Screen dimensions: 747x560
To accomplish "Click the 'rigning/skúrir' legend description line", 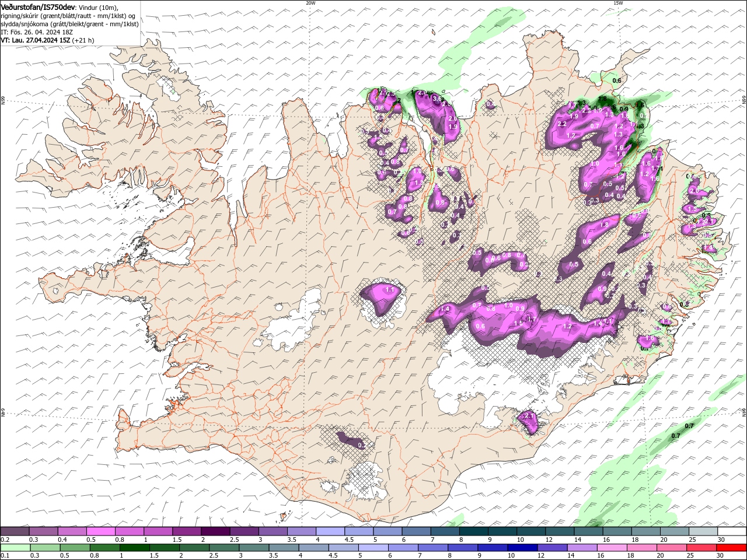I will pos(67,16).
